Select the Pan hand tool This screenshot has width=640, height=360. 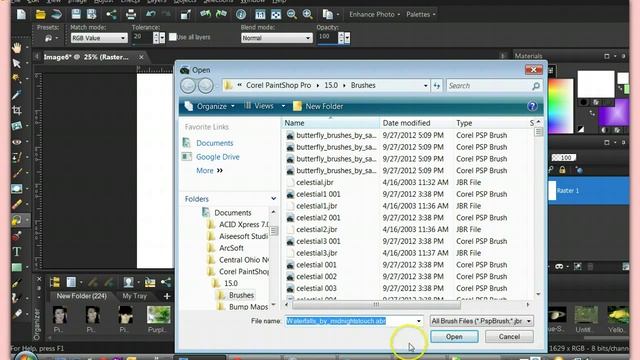click(x=16, y=48)
